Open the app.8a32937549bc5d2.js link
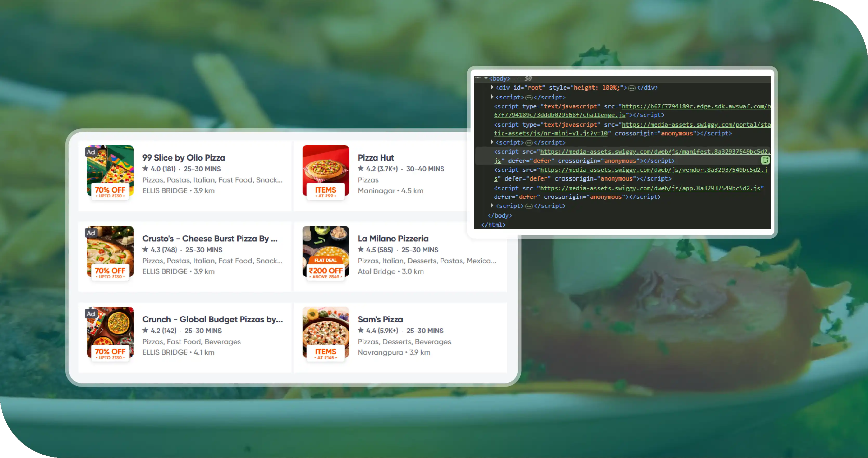The height and width of the screenshot is (458, 868). click(650, 188)
